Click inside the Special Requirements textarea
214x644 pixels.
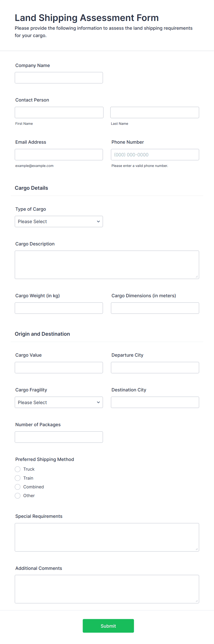(107, 537)
